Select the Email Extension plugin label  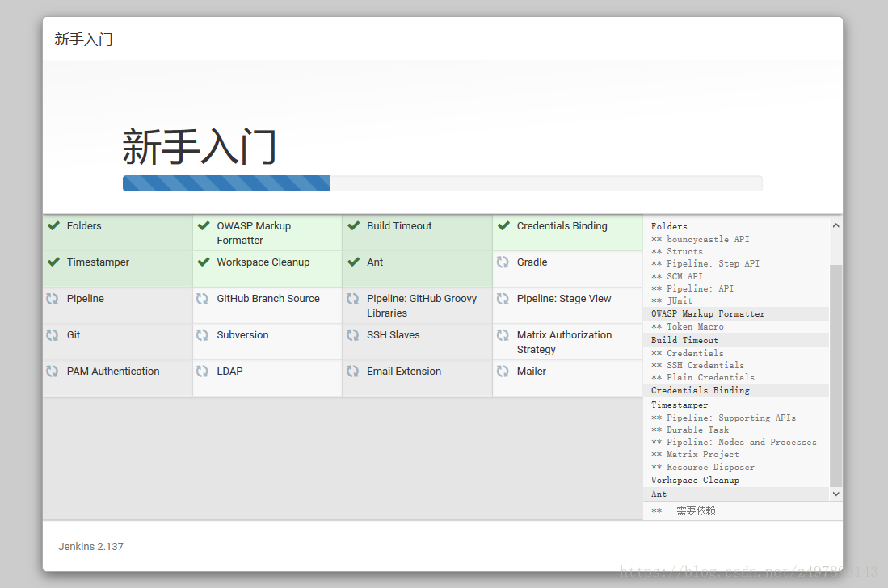coord(404,372)
